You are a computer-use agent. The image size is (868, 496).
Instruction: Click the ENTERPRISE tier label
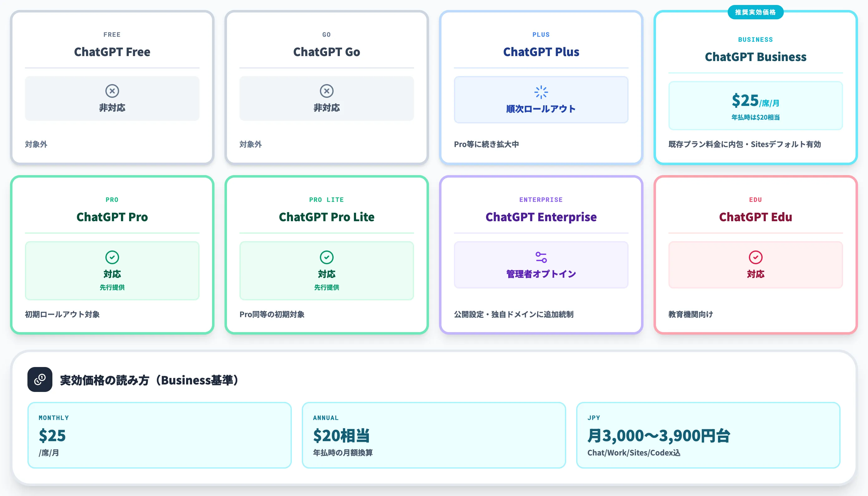point(541,200)
